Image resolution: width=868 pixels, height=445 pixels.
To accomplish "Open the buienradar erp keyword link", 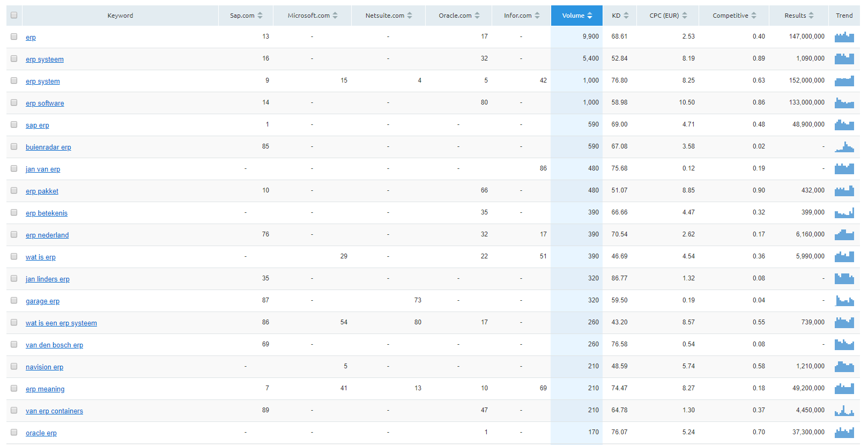I will [x=48, y=147].
